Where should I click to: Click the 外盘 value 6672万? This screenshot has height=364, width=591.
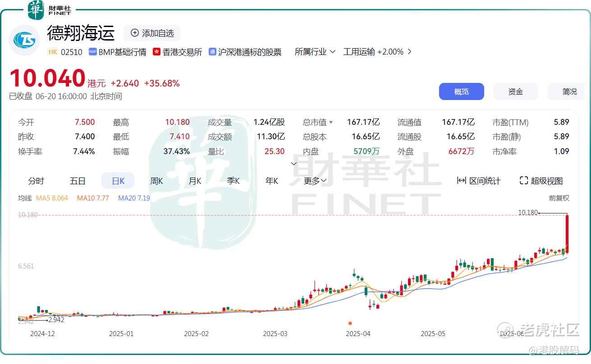click(x=461, y=151)
